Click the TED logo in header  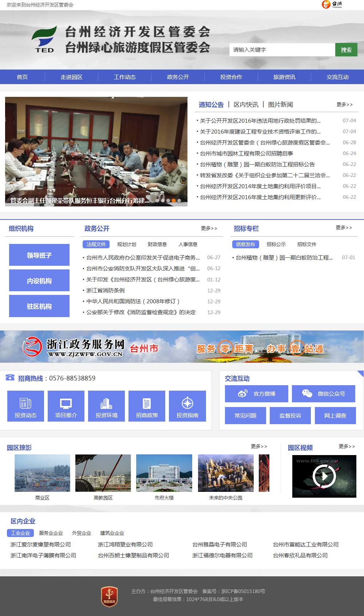(x=44, y=39)
